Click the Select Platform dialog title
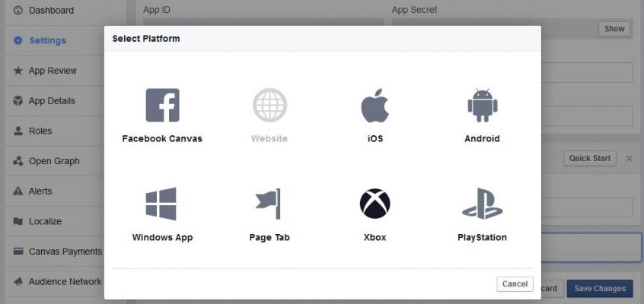The image size is (644, 304). click(x=146, y=39)
